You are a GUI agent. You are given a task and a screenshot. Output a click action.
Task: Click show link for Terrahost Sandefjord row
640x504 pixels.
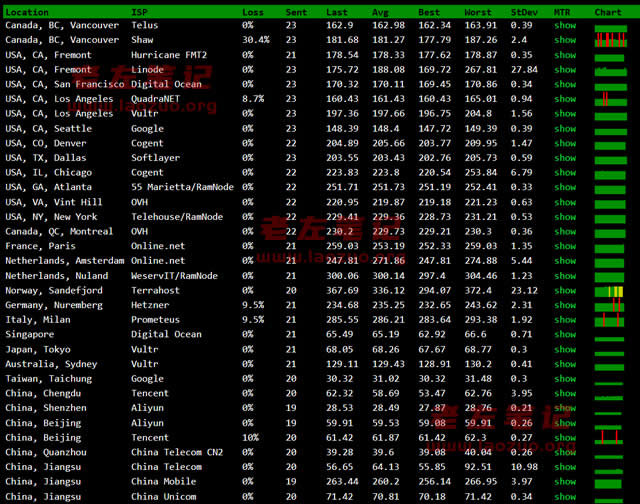(565, 291)
